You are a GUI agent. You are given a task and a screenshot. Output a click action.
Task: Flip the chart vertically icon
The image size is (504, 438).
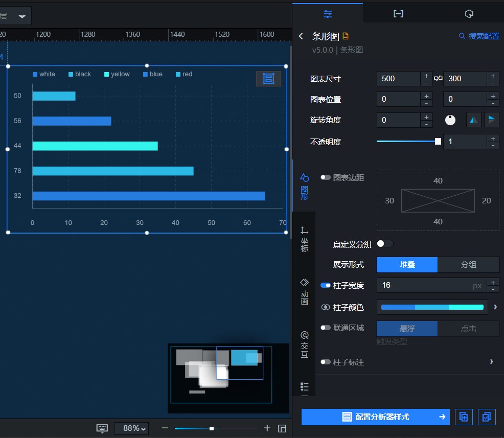[491, 120]
